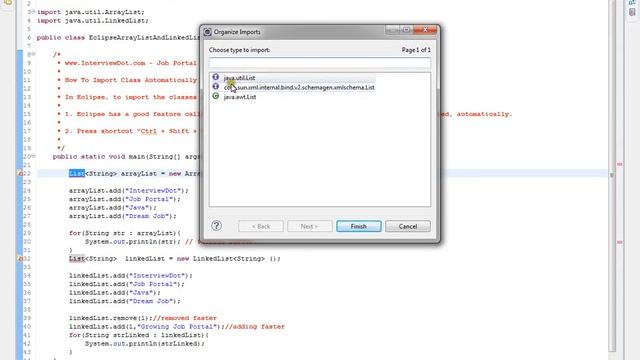Click the import java.util.ArrayList line
Image resolution: width=640 pixels, height=360 pixels.
91,12
